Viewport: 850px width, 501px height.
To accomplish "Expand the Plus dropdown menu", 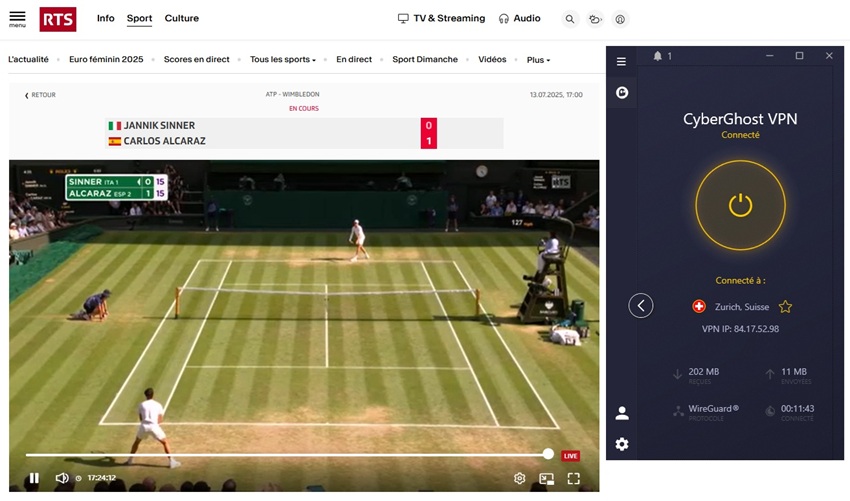I will pyautogui.click(x=538, y=60).
